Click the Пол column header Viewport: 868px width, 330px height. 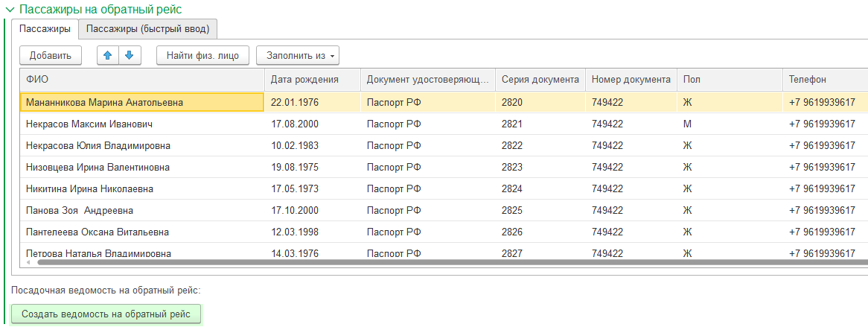point(729,80)
